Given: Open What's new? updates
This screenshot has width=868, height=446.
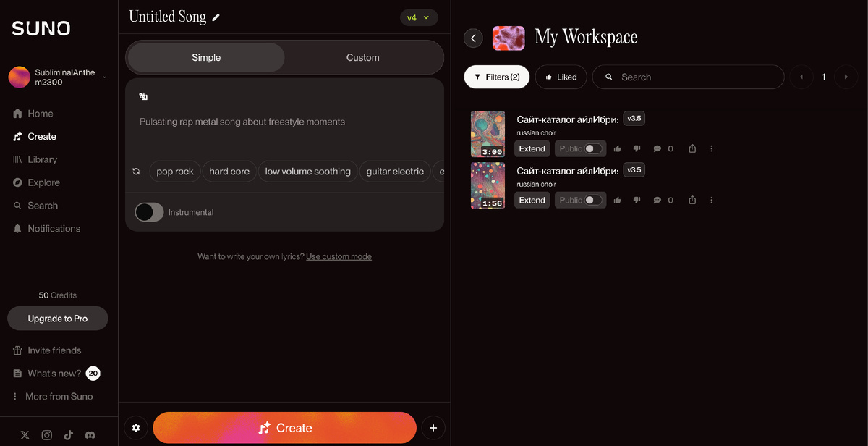Looking at the screenshot, I should (x=56, y=374).
